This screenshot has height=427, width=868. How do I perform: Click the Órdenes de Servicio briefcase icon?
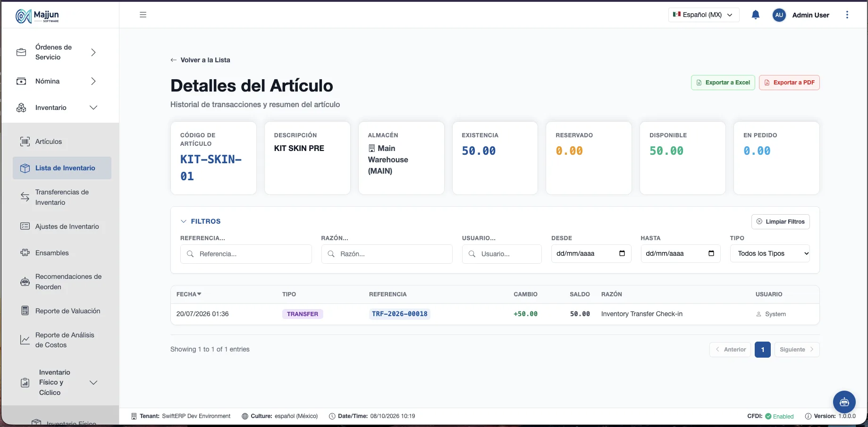(x=21, y=52)
